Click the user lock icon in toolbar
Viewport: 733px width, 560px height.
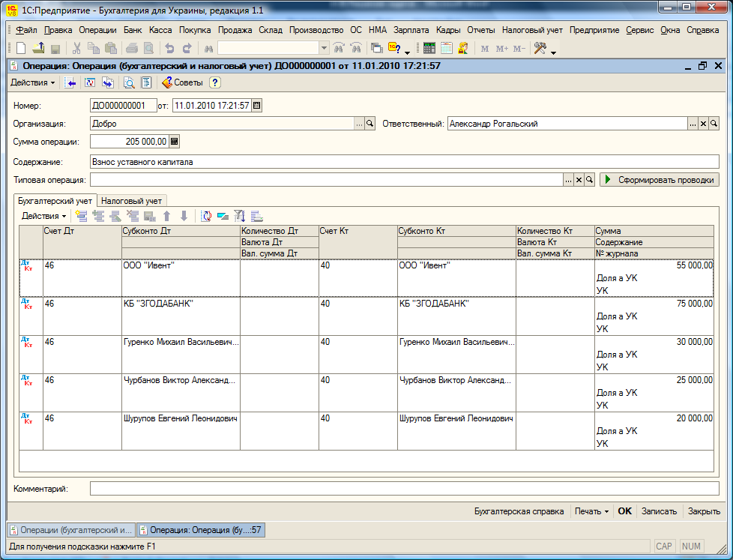click(463, 48)
